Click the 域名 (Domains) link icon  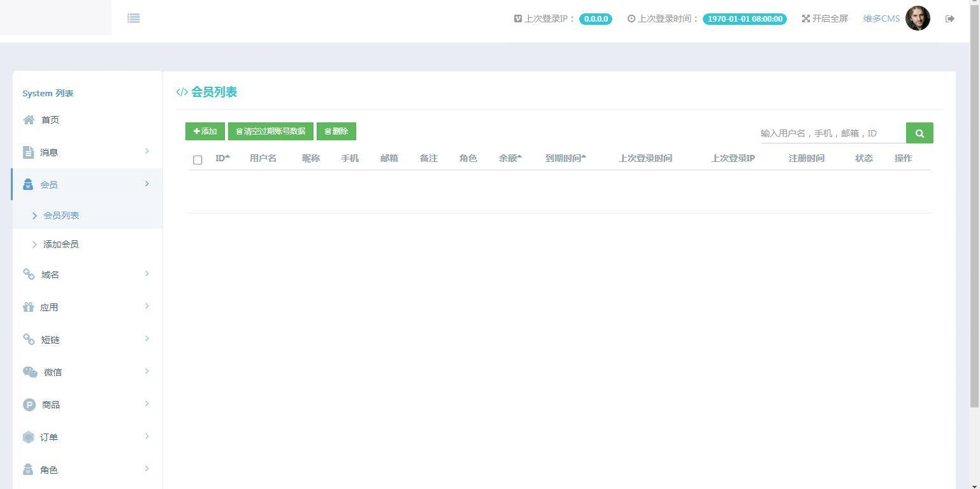point(28,274)
